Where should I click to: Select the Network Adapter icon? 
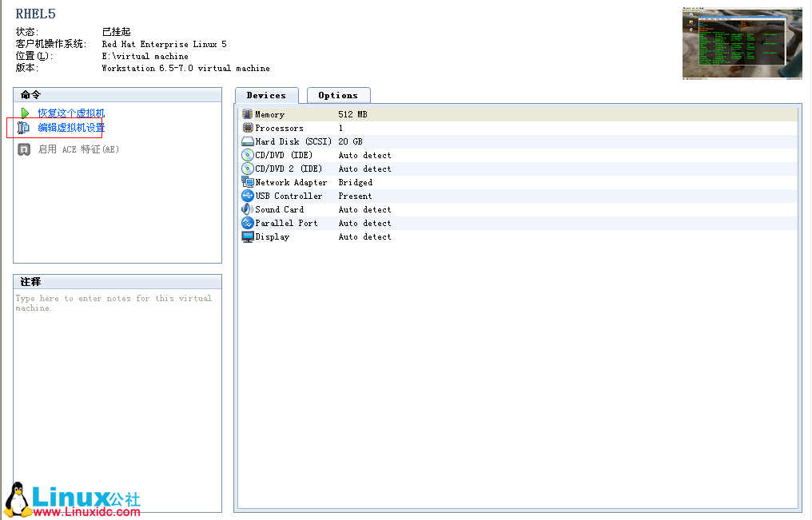(x=248, y=181)
